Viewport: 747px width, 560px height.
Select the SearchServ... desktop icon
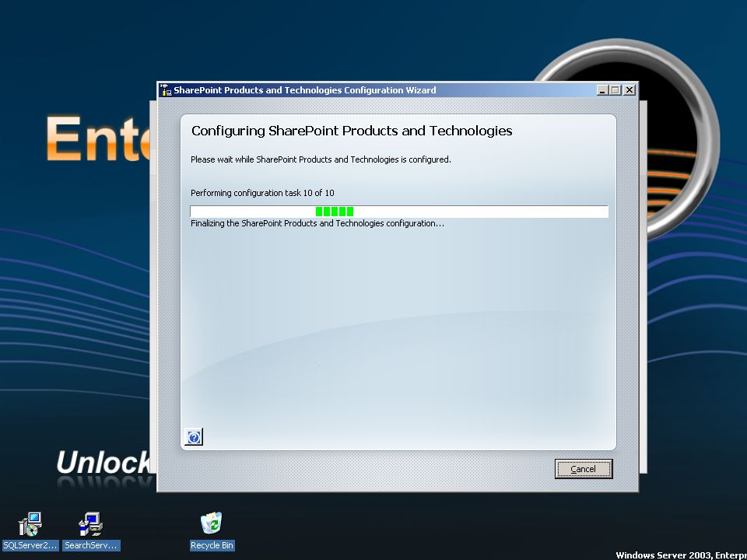(x=90, y=530)
